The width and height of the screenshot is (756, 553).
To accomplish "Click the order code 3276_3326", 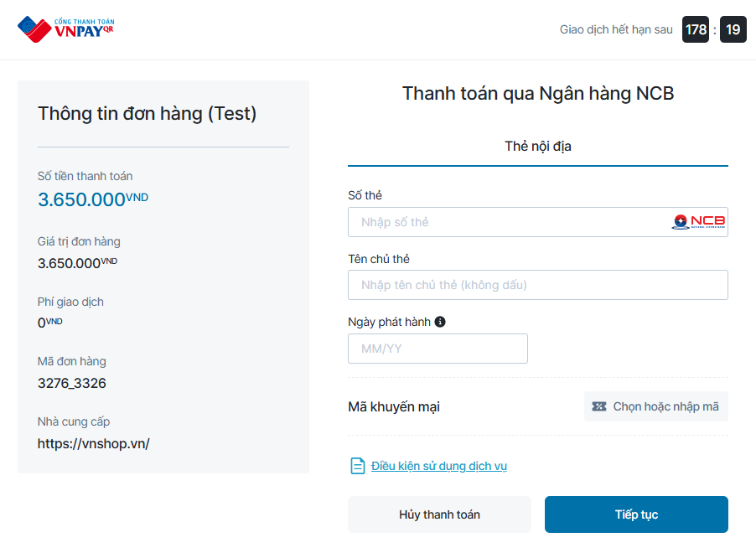I will point(72,384).
